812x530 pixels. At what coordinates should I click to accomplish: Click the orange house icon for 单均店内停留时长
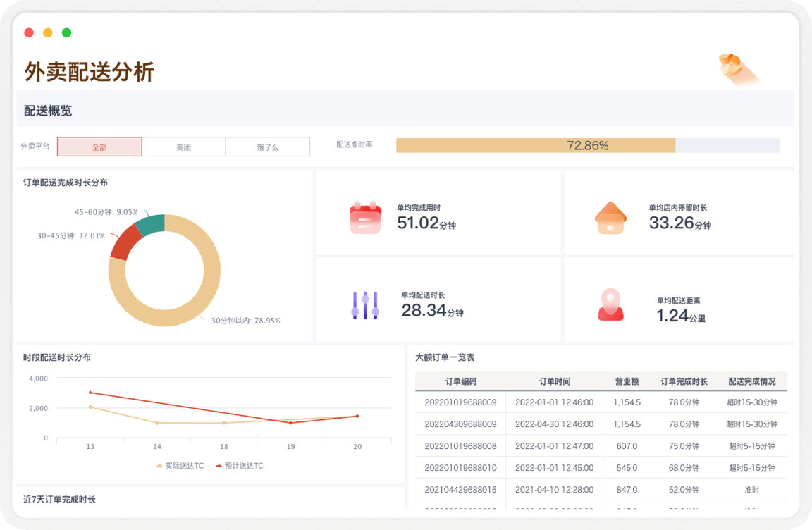click(610, 218)
